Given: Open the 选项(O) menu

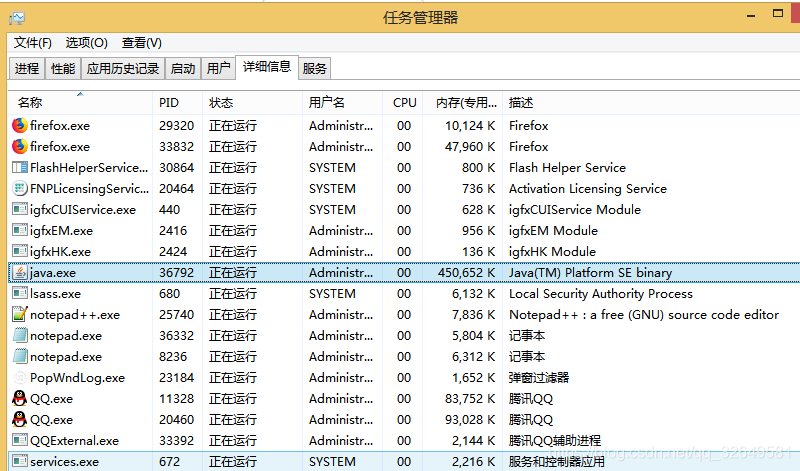Looking at the screenshot, I should click(86, 43).
